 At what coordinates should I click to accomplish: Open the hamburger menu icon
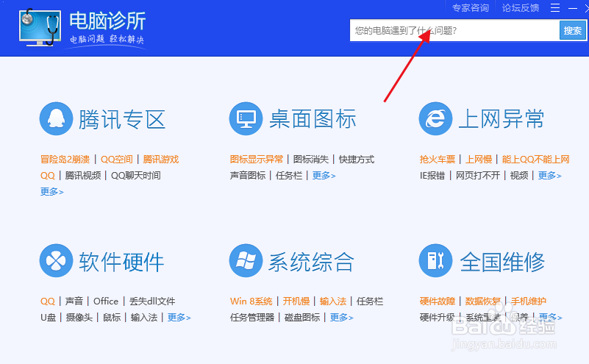tap(555, 7)
